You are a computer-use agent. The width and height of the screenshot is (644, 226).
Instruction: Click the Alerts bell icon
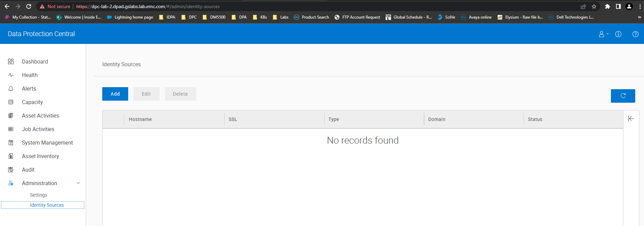tap(11, 89)
